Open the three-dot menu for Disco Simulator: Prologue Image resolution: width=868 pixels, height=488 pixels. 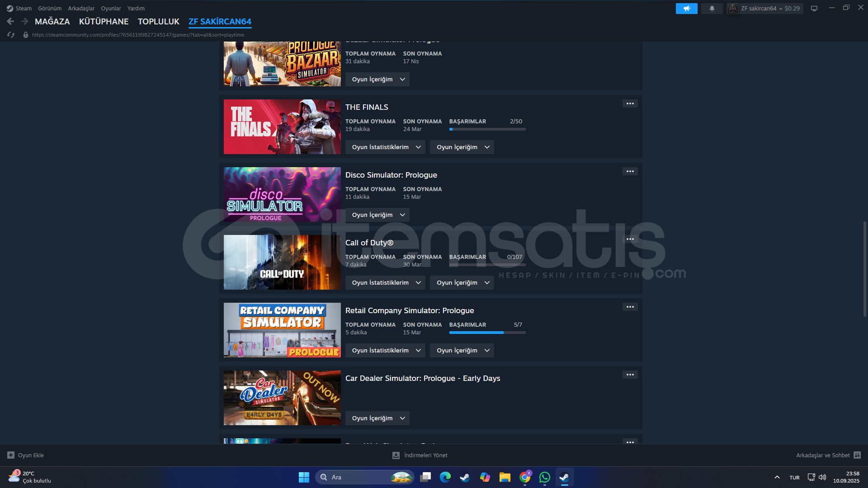pyautogui.click(x=630, y=171)
